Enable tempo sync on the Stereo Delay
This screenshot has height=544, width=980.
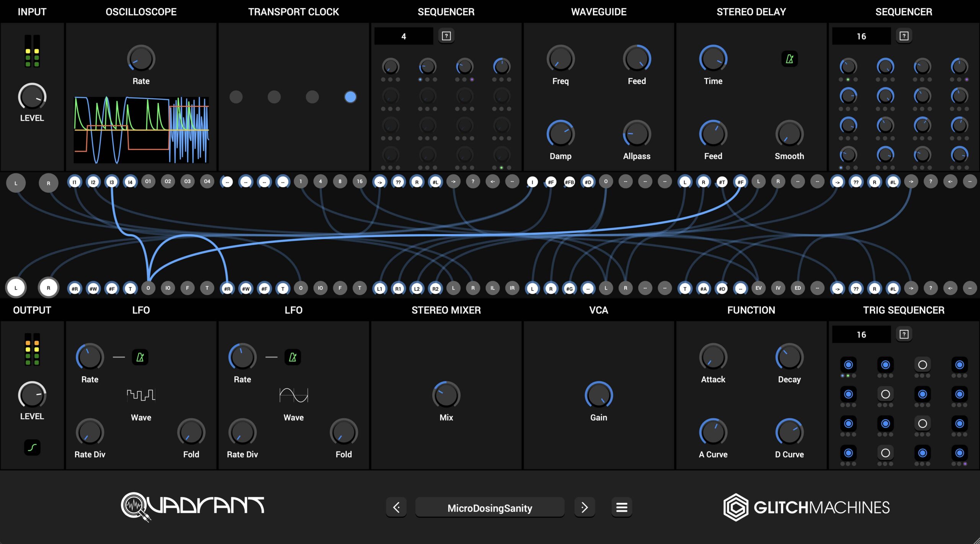789,59
